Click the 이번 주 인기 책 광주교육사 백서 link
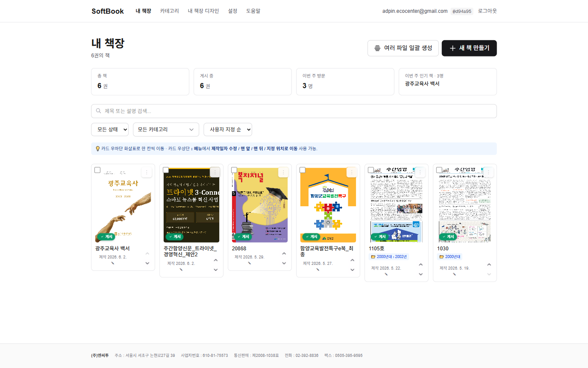Screen dimensions: 588x368 [x=422, y=84]
